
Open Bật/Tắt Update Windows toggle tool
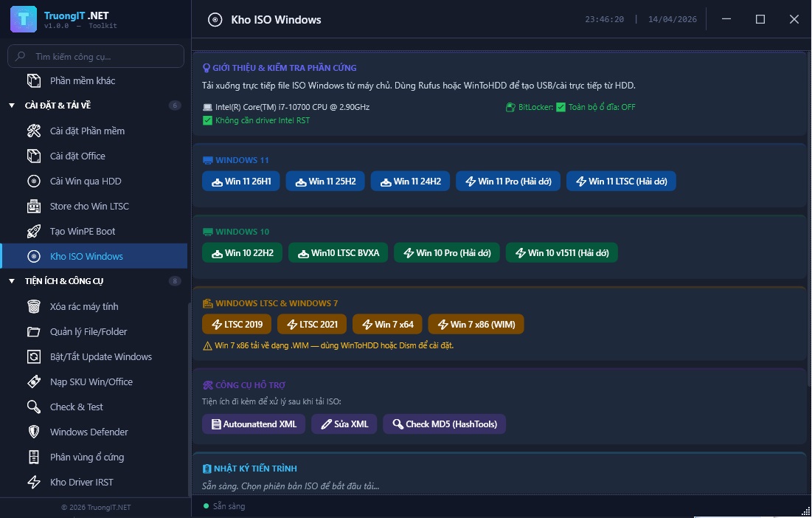pos(100,356)
